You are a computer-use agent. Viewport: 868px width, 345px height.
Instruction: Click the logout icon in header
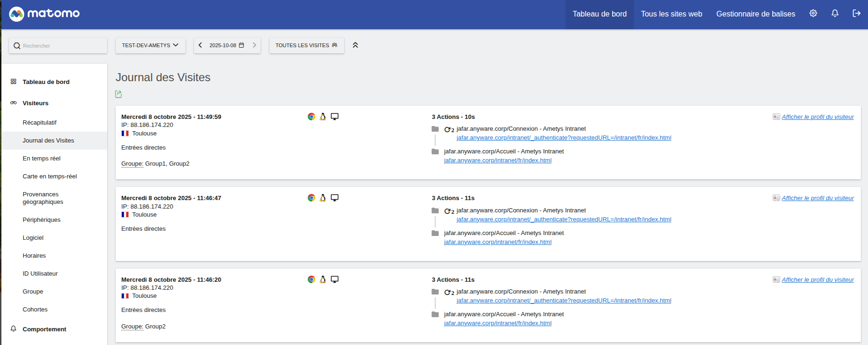coord(856,14)
